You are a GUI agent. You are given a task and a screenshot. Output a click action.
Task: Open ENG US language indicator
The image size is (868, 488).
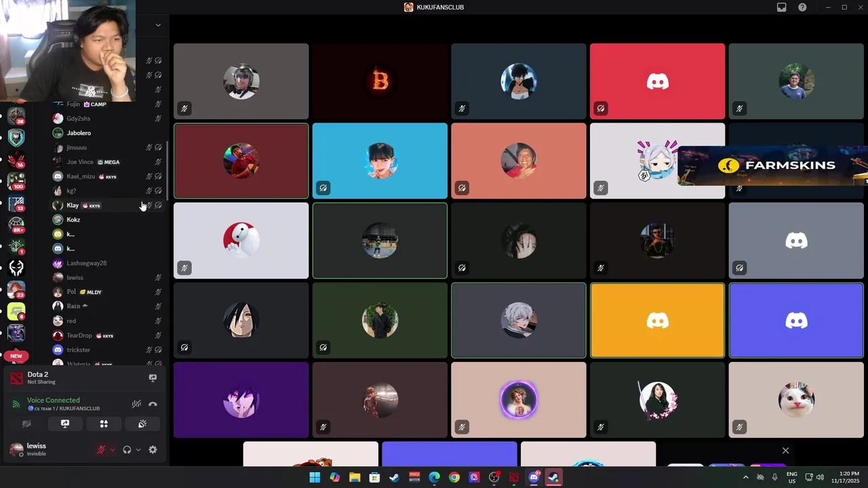pyautogui.click(x=791, y=477)
